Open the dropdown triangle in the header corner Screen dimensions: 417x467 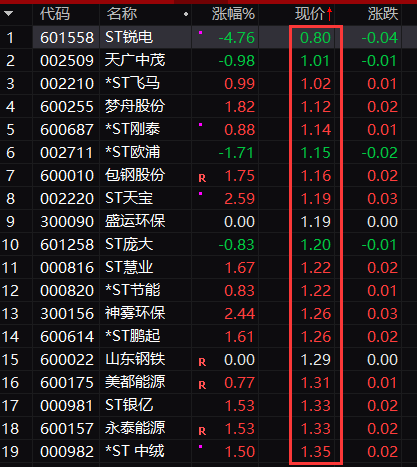(8, 14)
